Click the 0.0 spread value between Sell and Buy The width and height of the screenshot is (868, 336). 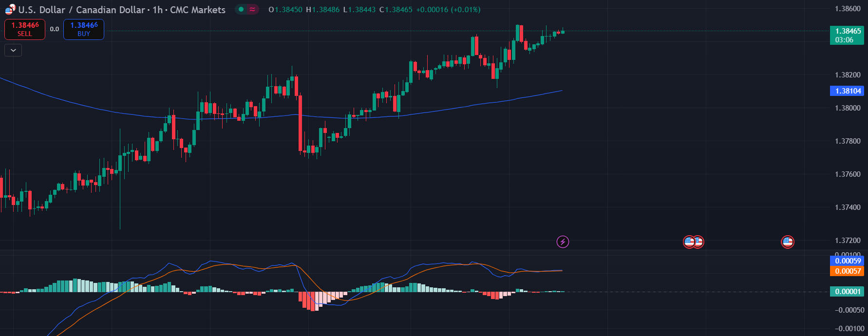point(55,29)
